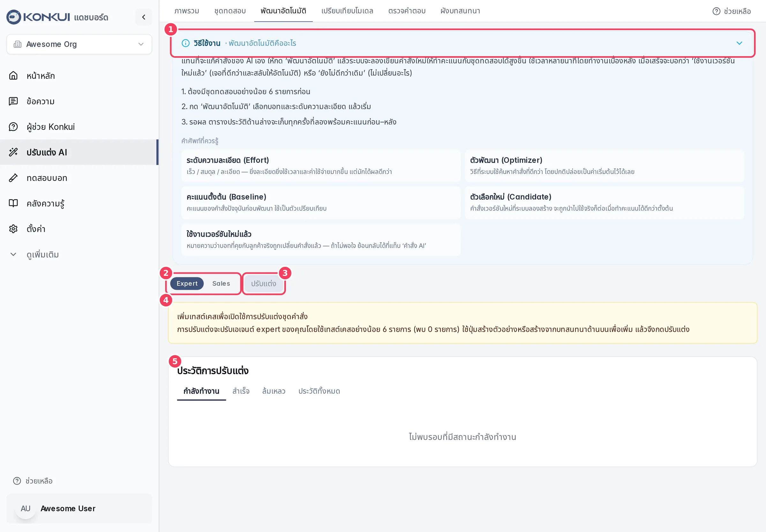This screenshot has width=766, height=532.
Task: Click the help circle icon in the bottom sidebar
Action: click(17, 481)
